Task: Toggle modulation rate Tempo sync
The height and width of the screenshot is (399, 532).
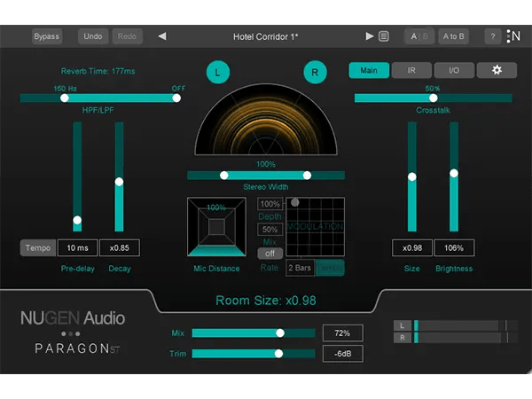Action: point(330,268)
